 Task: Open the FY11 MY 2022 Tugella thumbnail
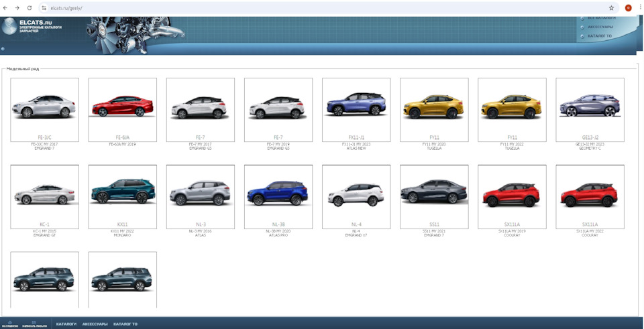click(x=512, y=109)
